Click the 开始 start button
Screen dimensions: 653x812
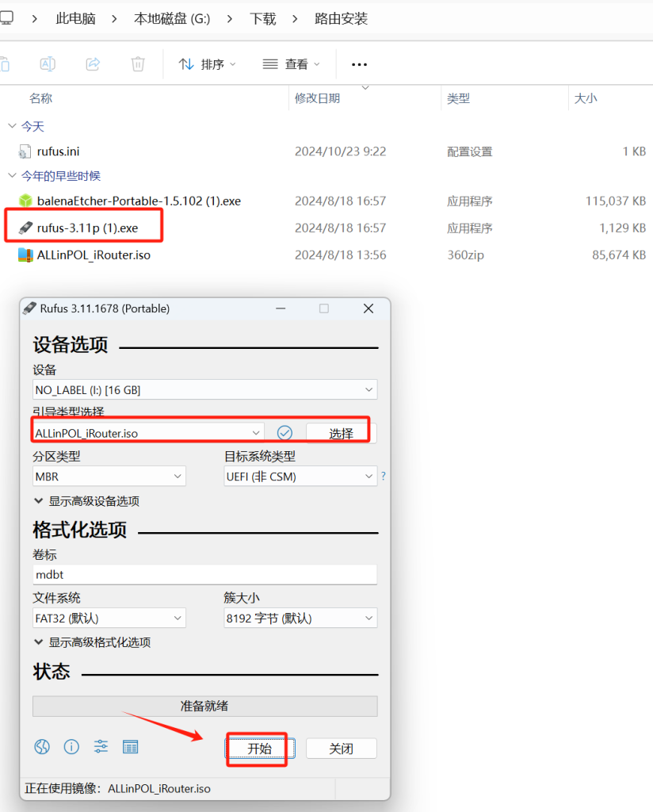259,749
